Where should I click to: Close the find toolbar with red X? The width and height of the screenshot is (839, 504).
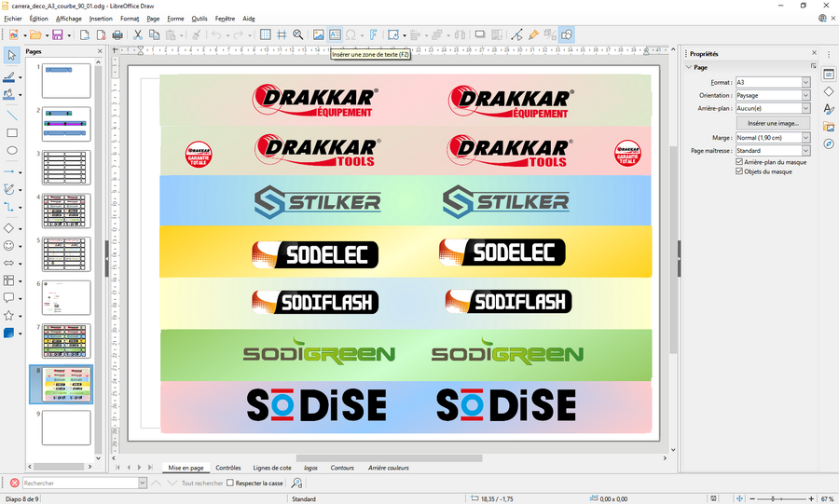(x=14, y=484)
